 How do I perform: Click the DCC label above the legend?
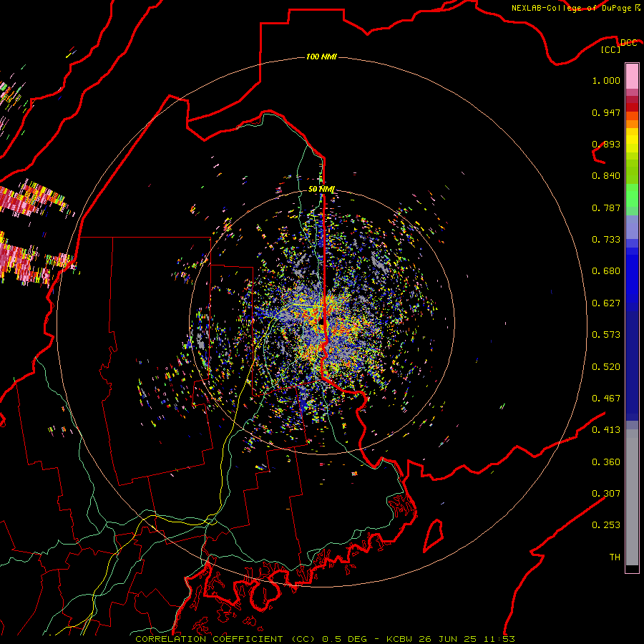tap(628, 43)
